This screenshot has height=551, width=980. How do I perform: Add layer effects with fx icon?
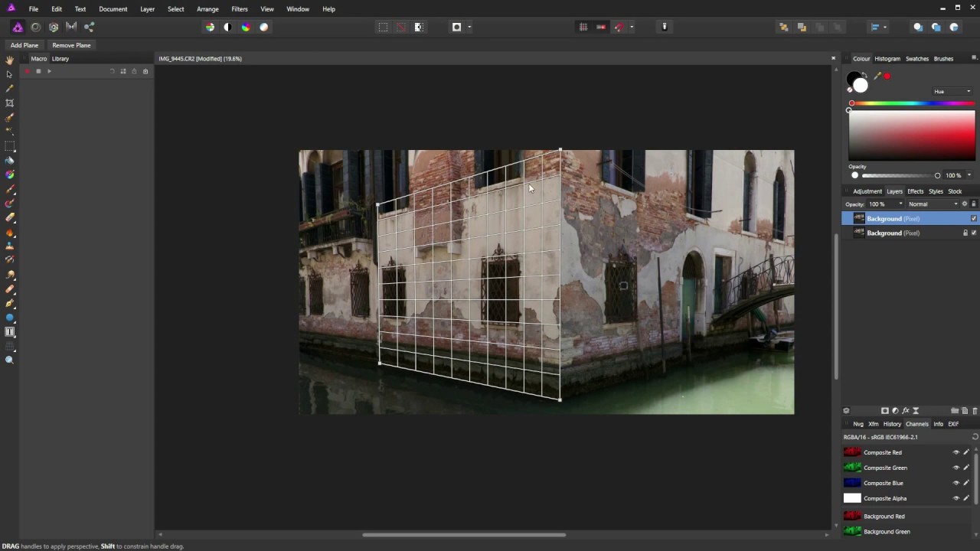[x=905, y=411]
